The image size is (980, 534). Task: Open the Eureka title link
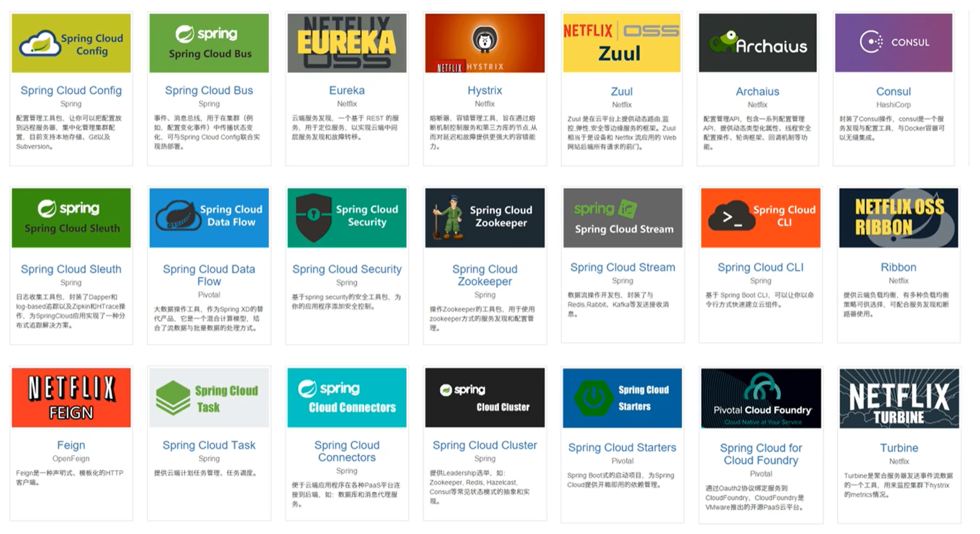pyautogui.click(x=347, y=90)
